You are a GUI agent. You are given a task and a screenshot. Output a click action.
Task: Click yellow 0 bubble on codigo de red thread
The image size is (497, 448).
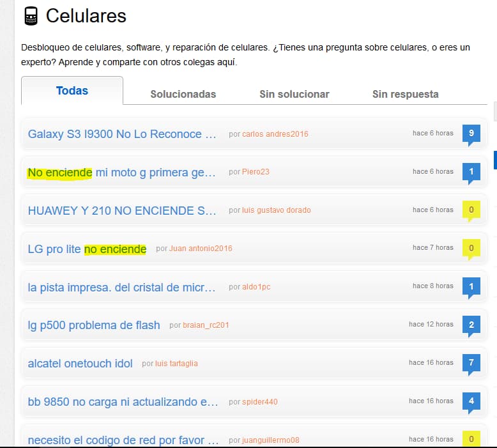coord(471,439)
